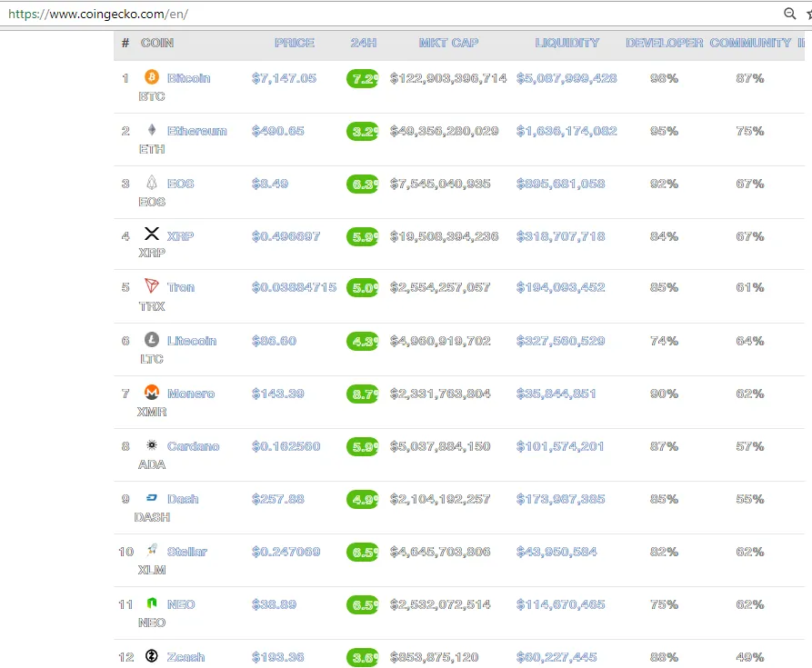This screenshot has width=812, height=668.
Task: Open the Bitcoin coin page link
Action: (x=188, y=78)
